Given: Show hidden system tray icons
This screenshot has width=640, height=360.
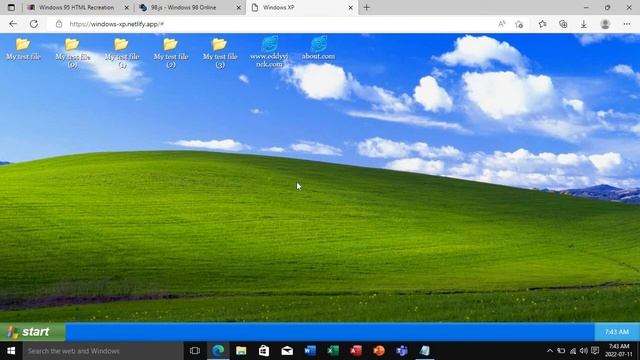Looking at the screenshot, I should click(x=550, y=351).
